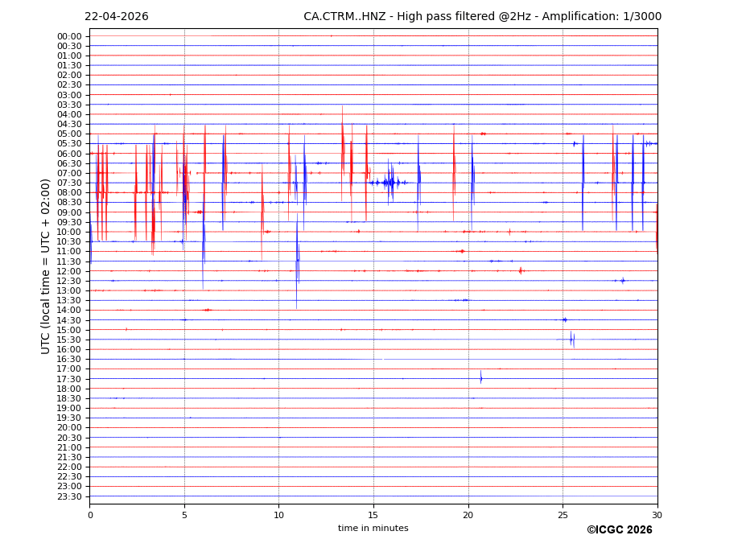Click the x-axis tick labeled 30
The height and width of the screenshot is (560, 746).
tap(657, 515)
